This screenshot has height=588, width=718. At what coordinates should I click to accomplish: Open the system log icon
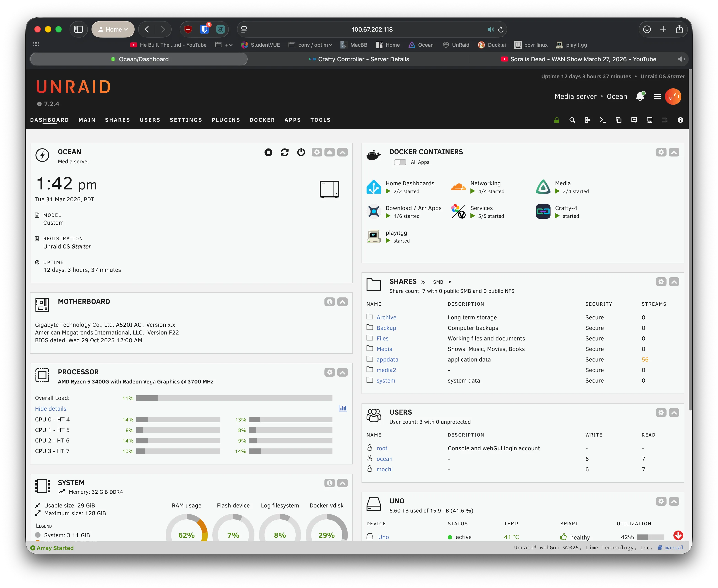[664, 120]
